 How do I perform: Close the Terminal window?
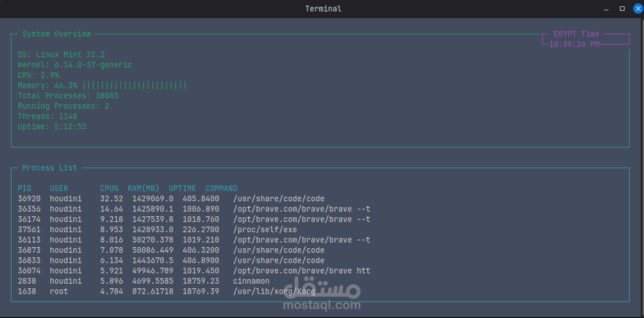point(638,9)
